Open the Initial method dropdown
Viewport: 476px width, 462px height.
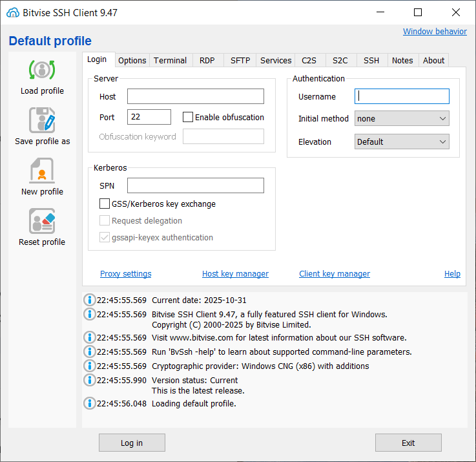coord(402,118)
